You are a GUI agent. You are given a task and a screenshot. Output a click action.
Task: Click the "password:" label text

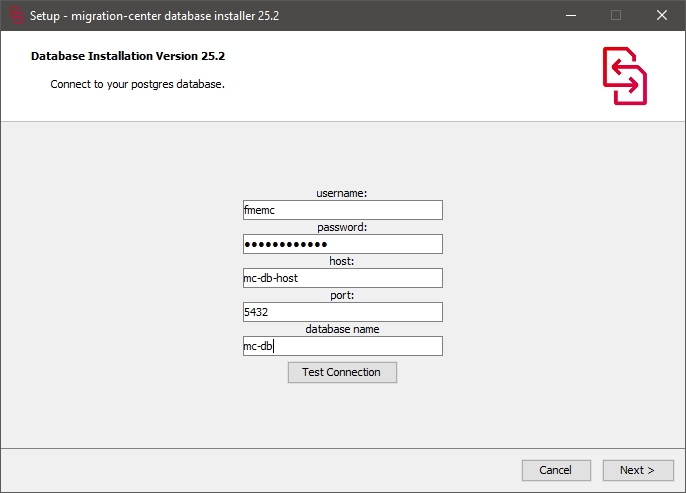342,227
